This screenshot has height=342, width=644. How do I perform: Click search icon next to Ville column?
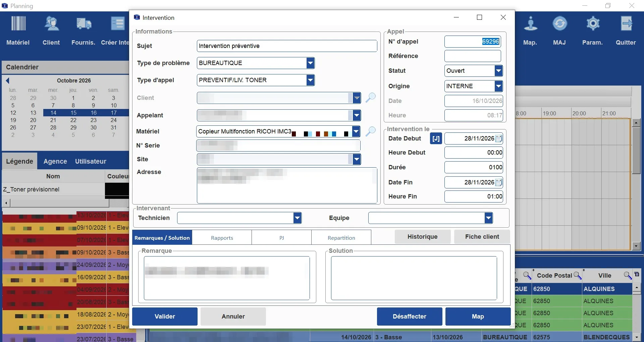(628, 275)
